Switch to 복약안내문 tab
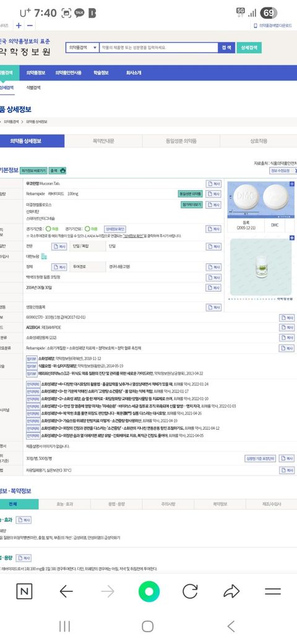The image size is (297, 644). tap(103, 141)
